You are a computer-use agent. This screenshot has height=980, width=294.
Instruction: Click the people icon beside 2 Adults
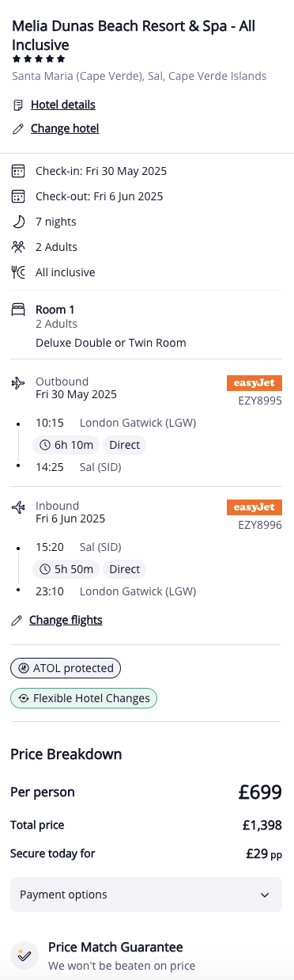[x=18, y=247]
